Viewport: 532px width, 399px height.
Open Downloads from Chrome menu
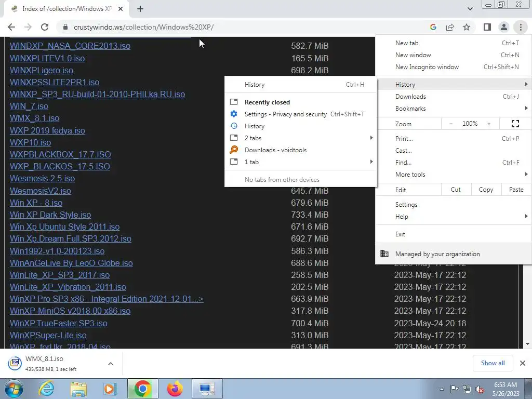coord(453,96)
